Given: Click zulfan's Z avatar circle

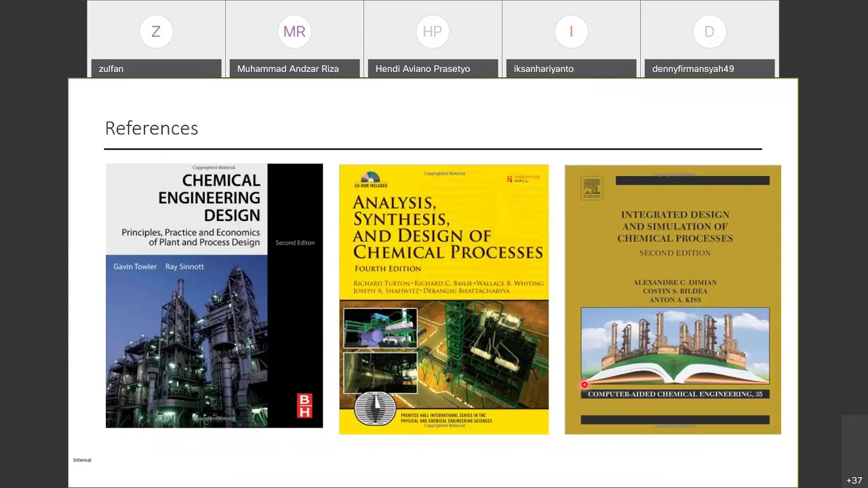Looking at the screenshot, I should (156, 32).
